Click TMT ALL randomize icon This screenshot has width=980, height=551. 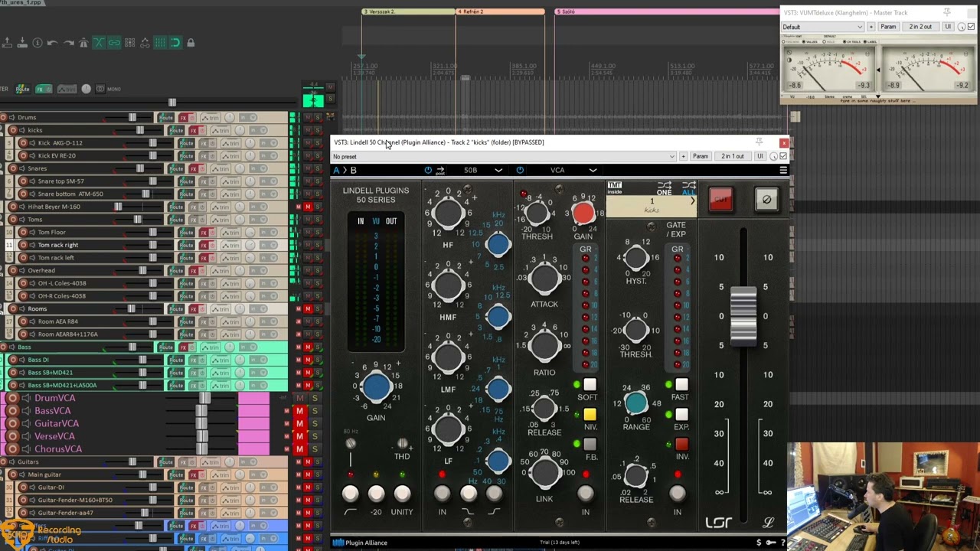688,188
